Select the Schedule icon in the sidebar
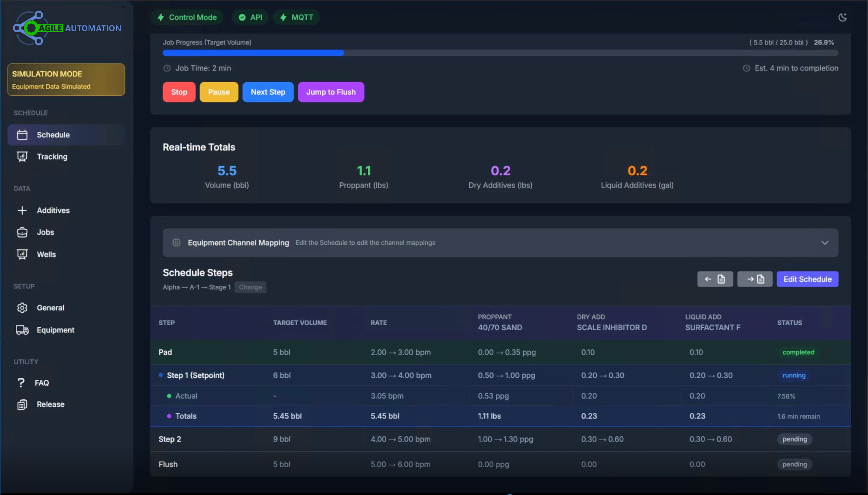 (x=22, y=135)
